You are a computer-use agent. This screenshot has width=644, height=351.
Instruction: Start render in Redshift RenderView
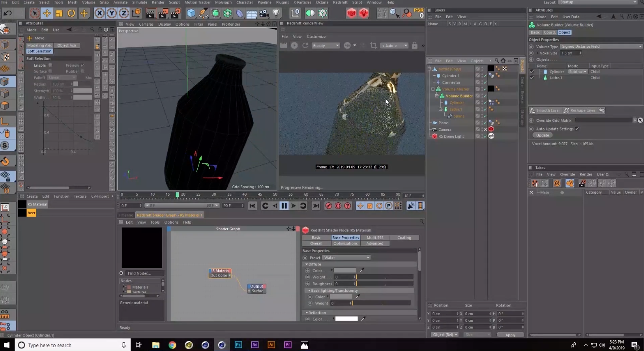pos(294,46)
